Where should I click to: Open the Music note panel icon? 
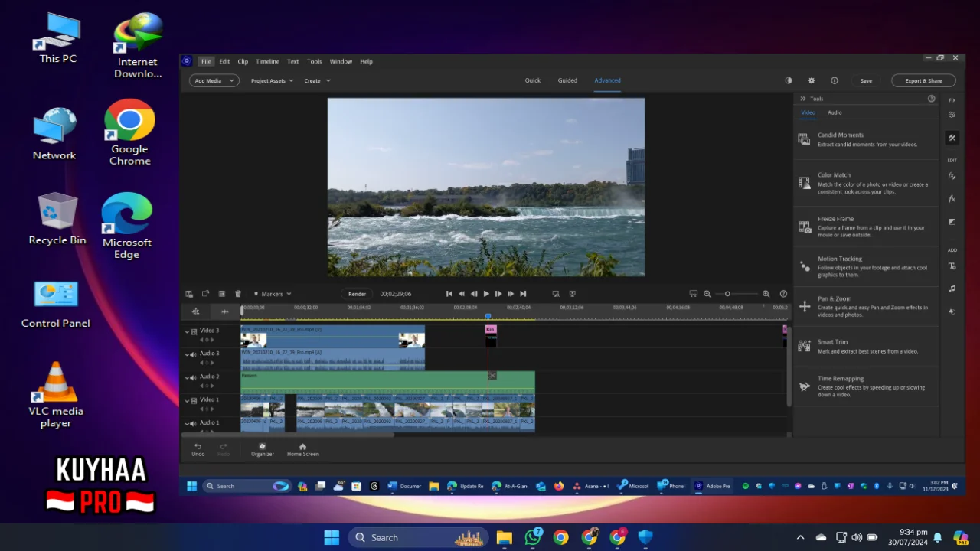point(952,289)
